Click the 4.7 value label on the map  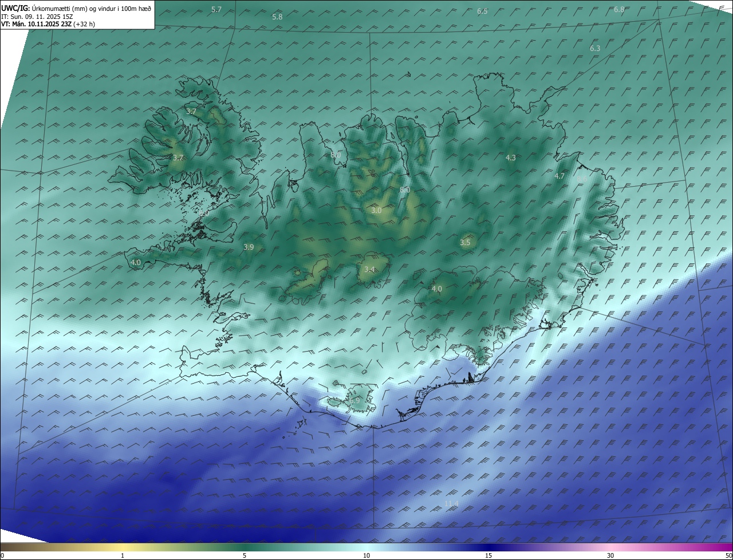click(x=559, y=176)
